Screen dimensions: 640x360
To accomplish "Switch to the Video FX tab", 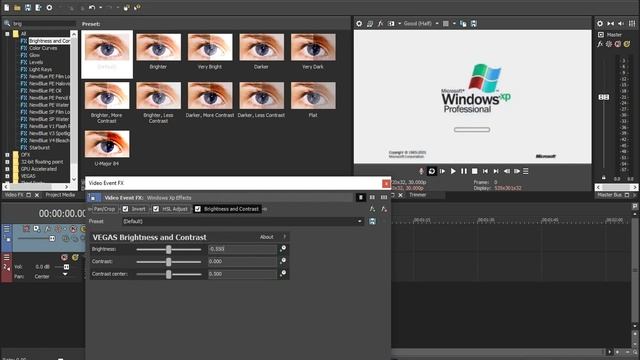I will coord(13,195).
